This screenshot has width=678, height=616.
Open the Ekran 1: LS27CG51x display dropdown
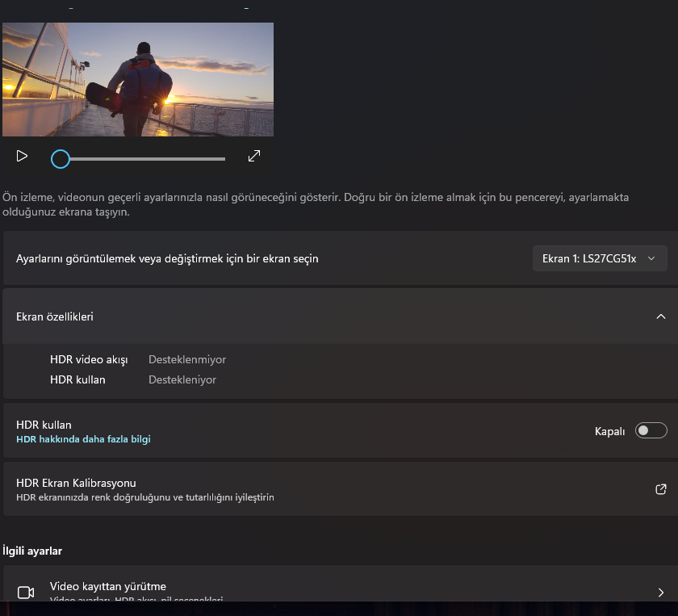tap(600, 258)
